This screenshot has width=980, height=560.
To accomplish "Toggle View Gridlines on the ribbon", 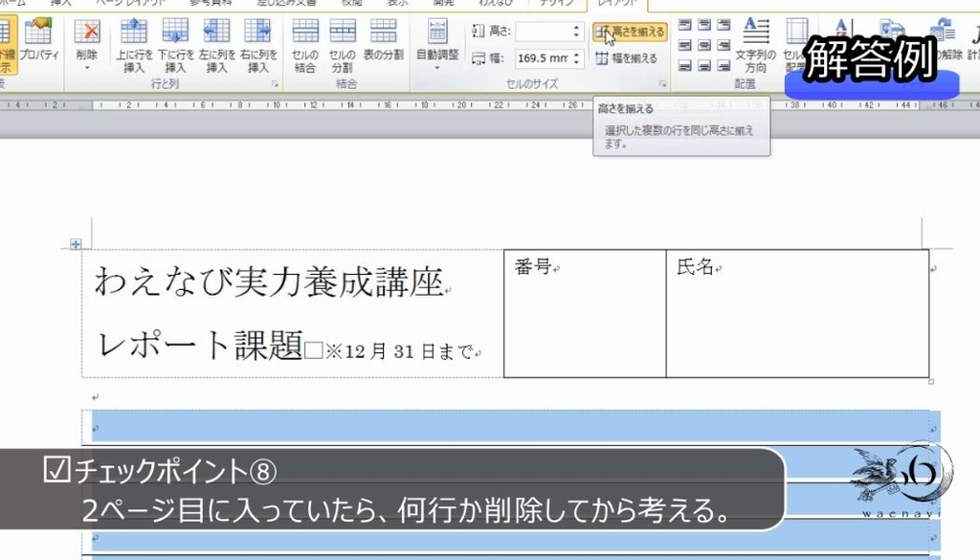I will tap(8, 43).
